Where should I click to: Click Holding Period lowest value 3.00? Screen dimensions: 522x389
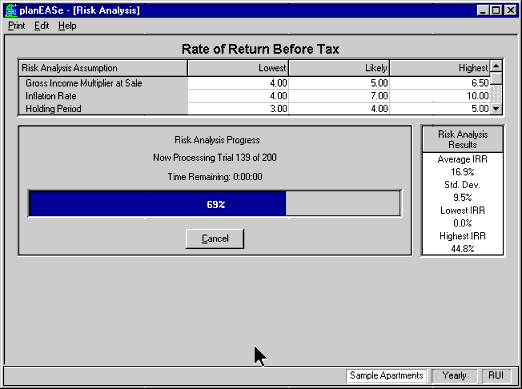coord(238,109)
